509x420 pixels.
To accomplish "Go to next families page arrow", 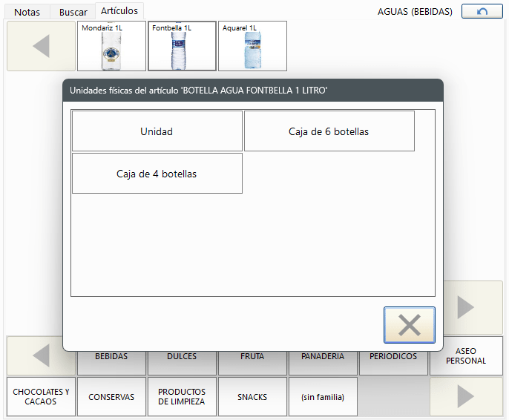I will pos(465,396).
